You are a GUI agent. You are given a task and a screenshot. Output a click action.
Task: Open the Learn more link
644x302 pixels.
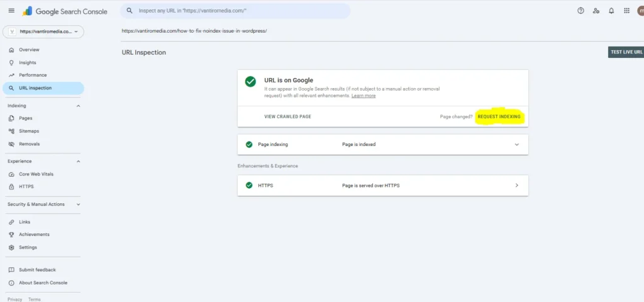tap(364, 96)
